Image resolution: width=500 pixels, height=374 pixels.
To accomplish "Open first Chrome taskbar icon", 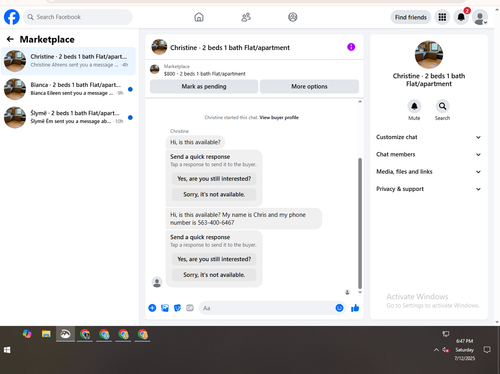I will click(x=85, y=334).
